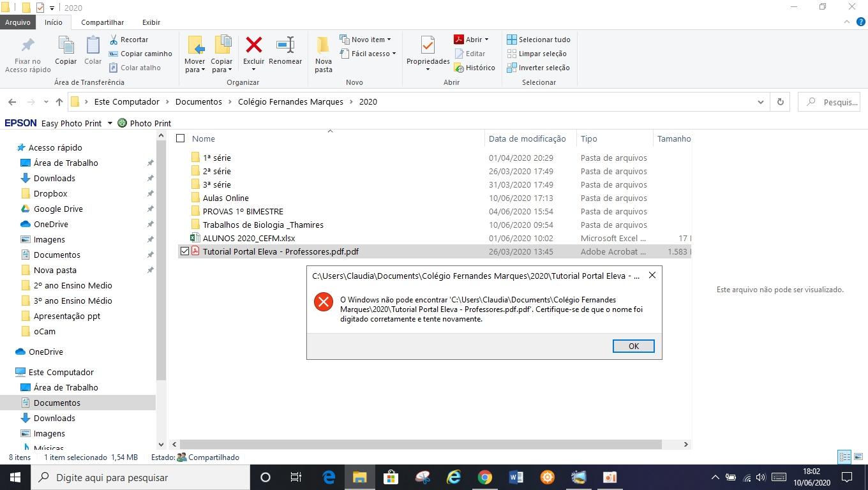Screen dimensions: 868x490
Task: Open Microsoft Store on taskbar
Action: pos(391,477)
